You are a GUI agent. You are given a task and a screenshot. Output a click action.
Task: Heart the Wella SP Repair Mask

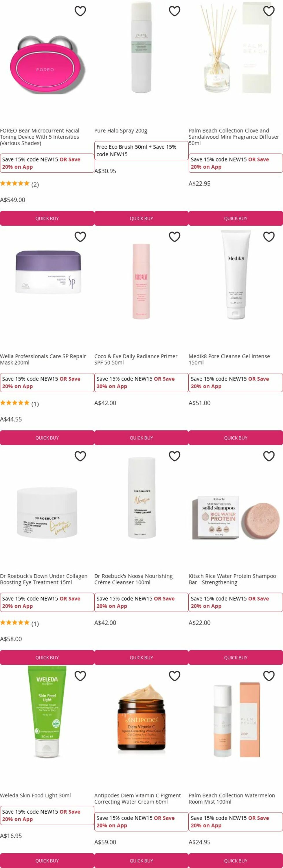click(x=80, y=237)
